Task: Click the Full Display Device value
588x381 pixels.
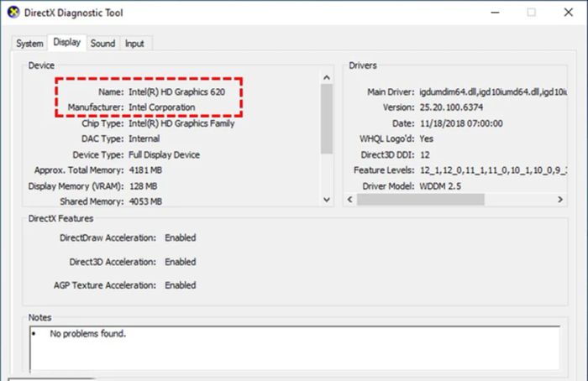Action: click(x=165, y=154)
